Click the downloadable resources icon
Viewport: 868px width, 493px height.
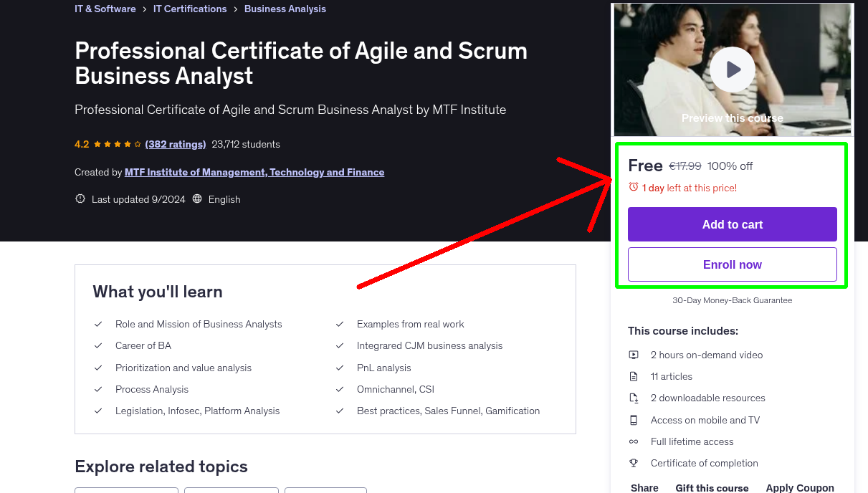coord(634,398)
